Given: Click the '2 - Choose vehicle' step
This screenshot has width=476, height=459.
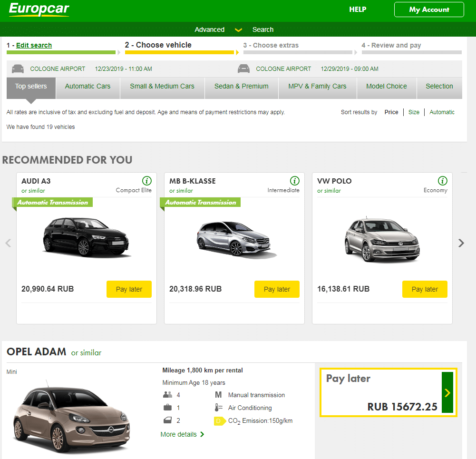Looking at the screenshot, I should (158, 45).
